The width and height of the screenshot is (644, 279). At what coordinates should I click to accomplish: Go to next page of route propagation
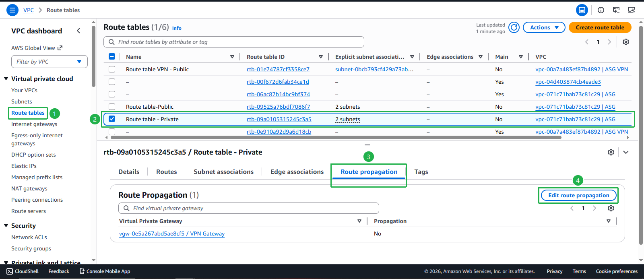[x=594, y=208]
